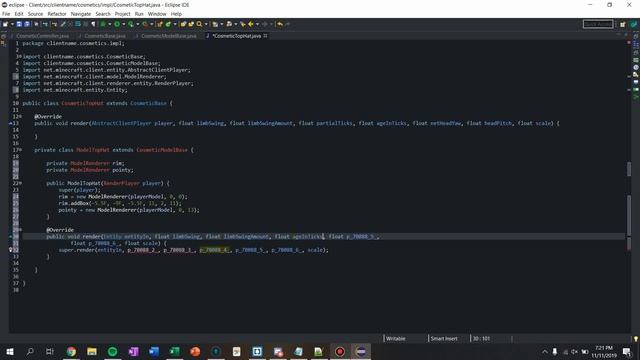Click the CosmeticTopHat class name on line 10
Viewport: 640px width, 360px height.
[82, 103]
